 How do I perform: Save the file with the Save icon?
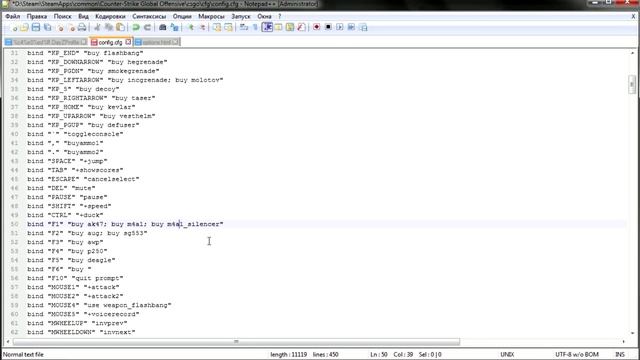point(36,27)
